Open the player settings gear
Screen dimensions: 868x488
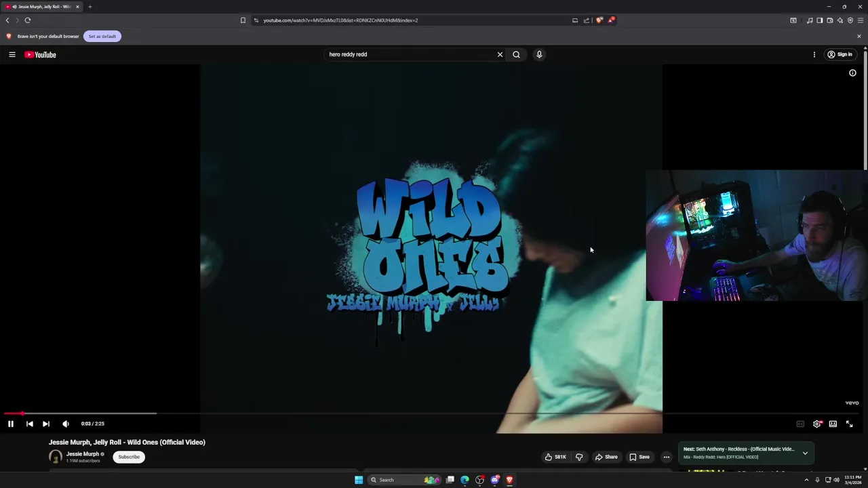tap(817, 424)
